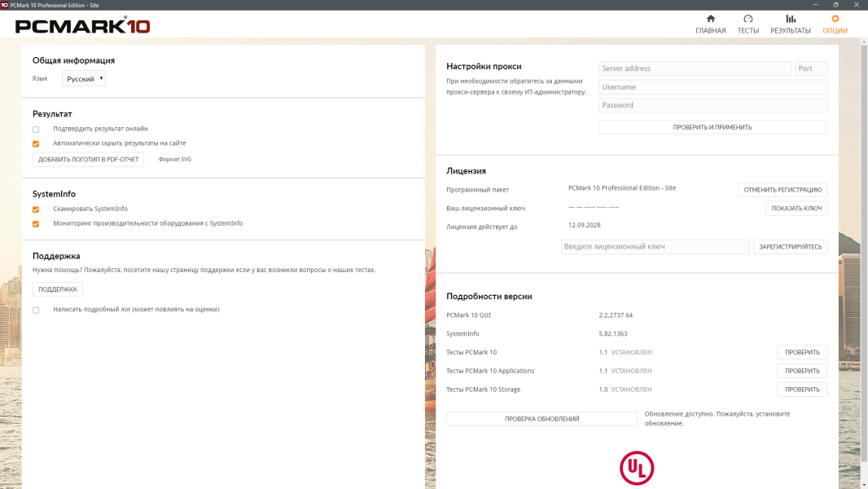868x489 pixels.
Task: Click ПРОВЕРИТЬ for PCMark 10 Storage
Action: [x=802, y=390]
